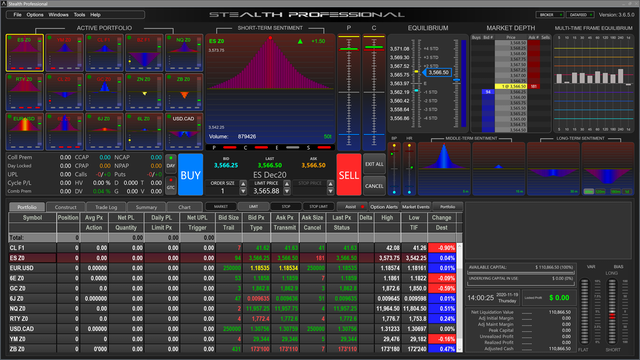The width and height of the screenshot is (640, 360).
Task: Open the File menu
Action: coord(17,15)
